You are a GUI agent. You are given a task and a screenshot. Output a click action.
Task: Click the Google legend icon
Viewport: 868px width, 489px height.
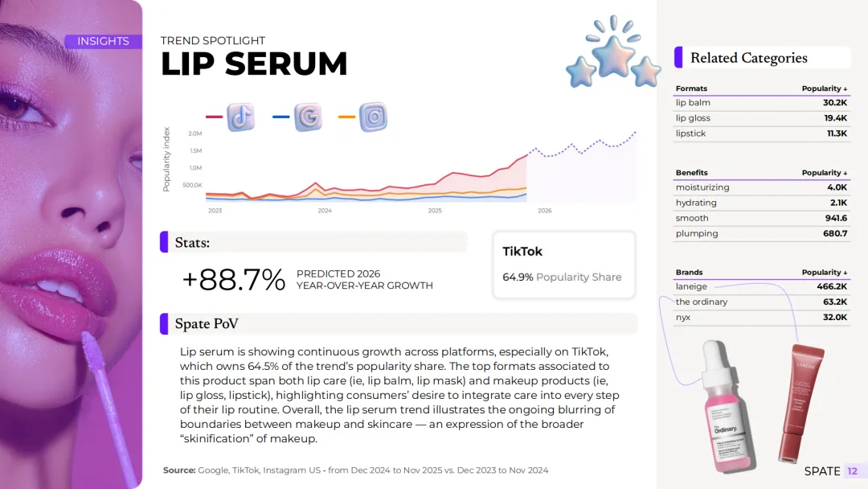[309, 117]
